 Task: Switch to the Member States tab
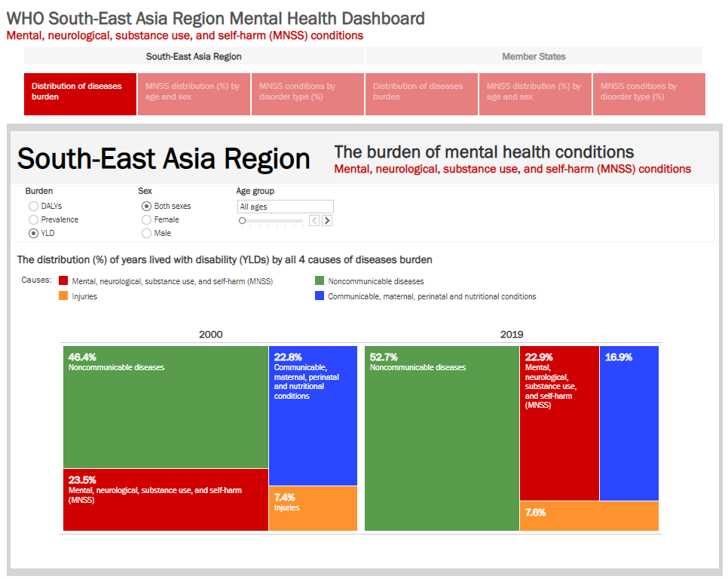[534, 57]
